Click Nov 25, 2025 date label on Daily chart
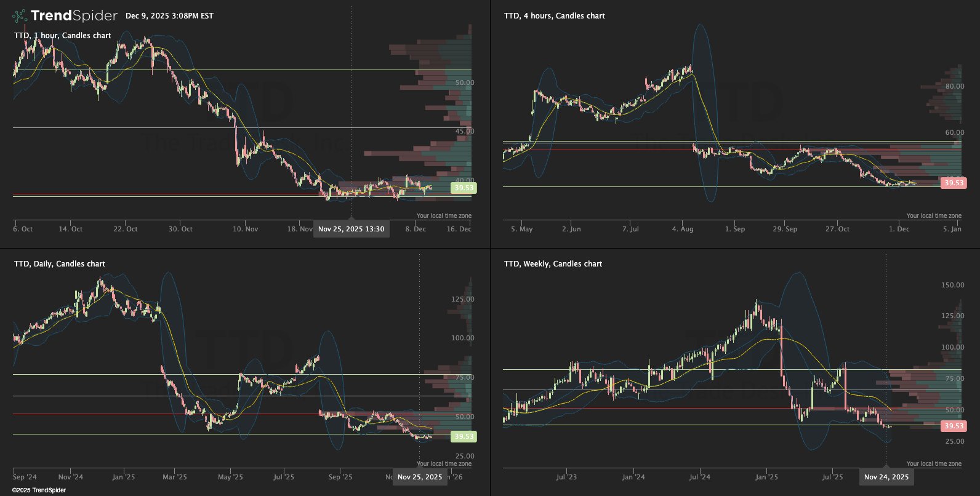Screen dimensions: 980x496 tap(420, 477)
